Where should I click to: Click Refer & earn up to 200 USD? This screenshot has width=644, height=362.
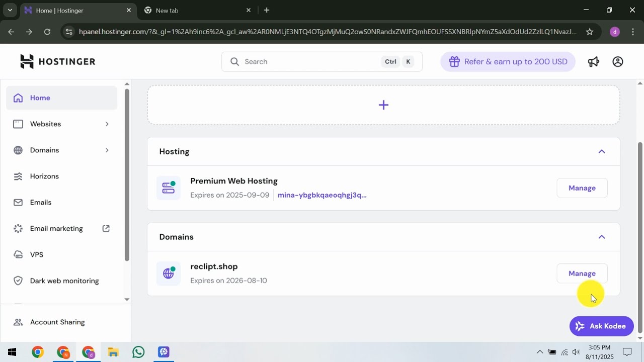(x=508, y=61)
